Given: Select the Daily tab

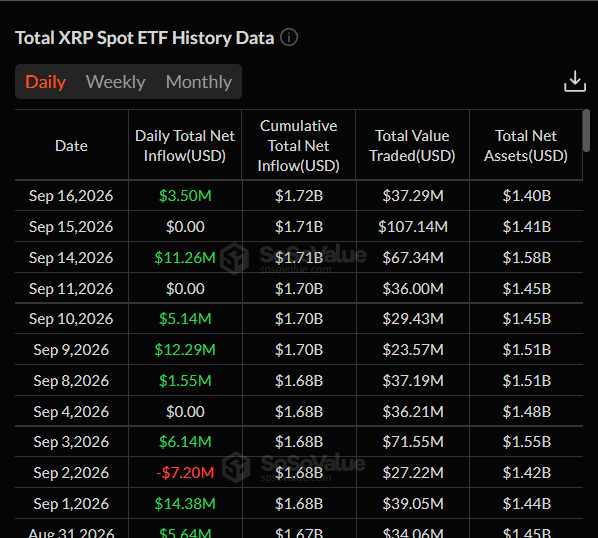Looking at the screenshot, I should pyautogui.click(x=45, y=82).
